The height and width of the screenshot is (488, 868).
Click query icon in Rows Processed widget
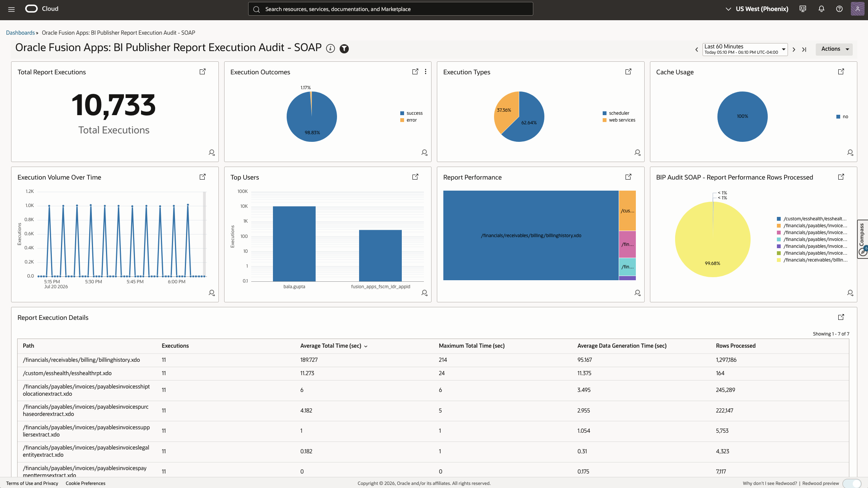[850, 293]
